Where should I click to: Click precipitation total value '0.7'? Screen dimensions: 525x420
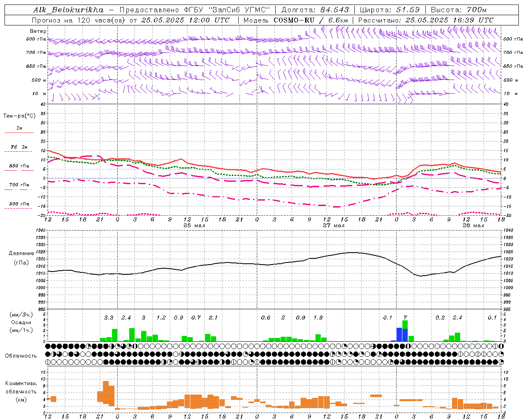[196, 317]
